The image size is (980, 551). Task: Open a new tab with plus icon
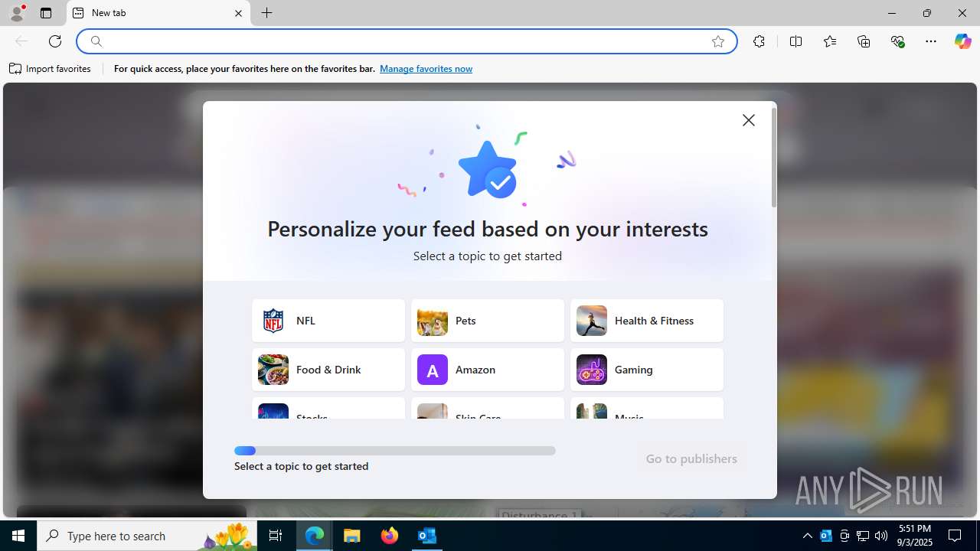tap(266, 13)
